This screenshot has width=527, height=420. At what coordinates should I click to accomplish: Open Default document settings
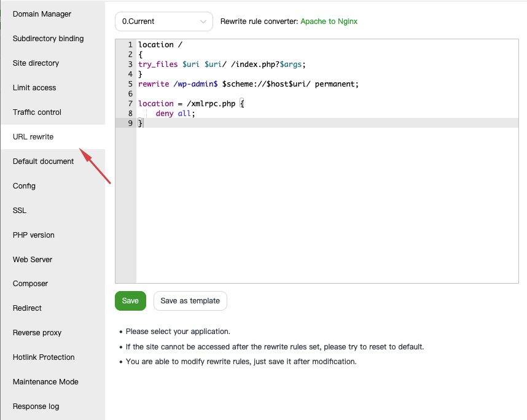point(43,161)
